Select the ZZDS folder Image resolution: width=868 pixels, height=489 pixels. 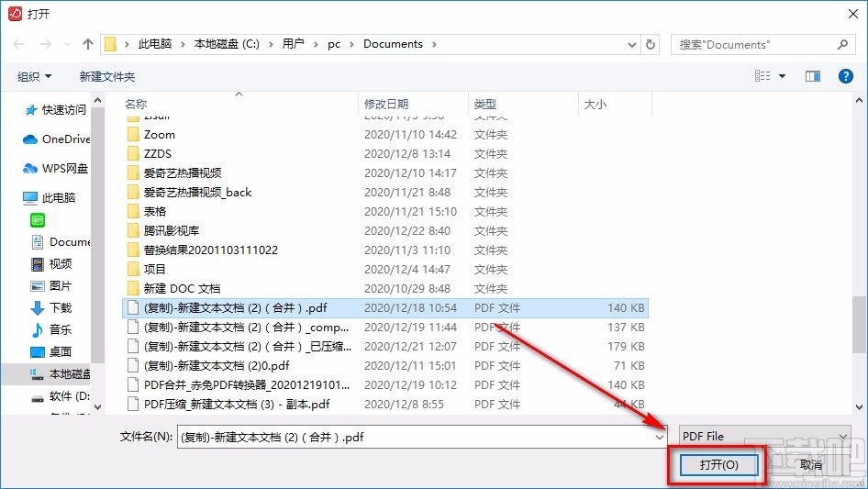158,153
